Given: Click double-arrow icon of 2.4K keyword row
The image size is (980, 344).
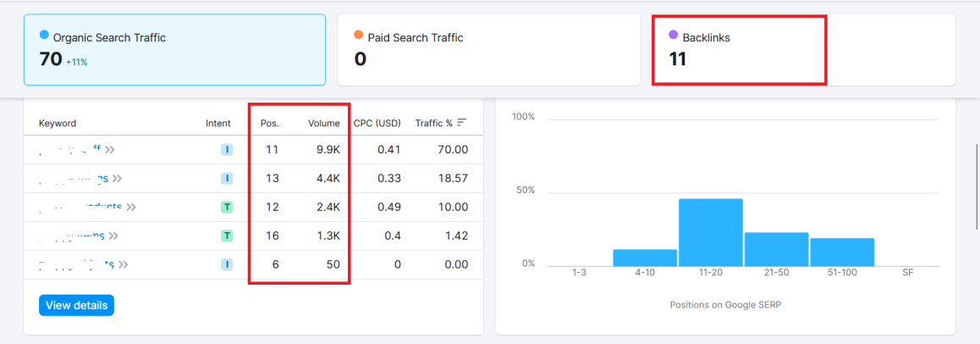Looking at the screenshot, I should click(130, 207).
